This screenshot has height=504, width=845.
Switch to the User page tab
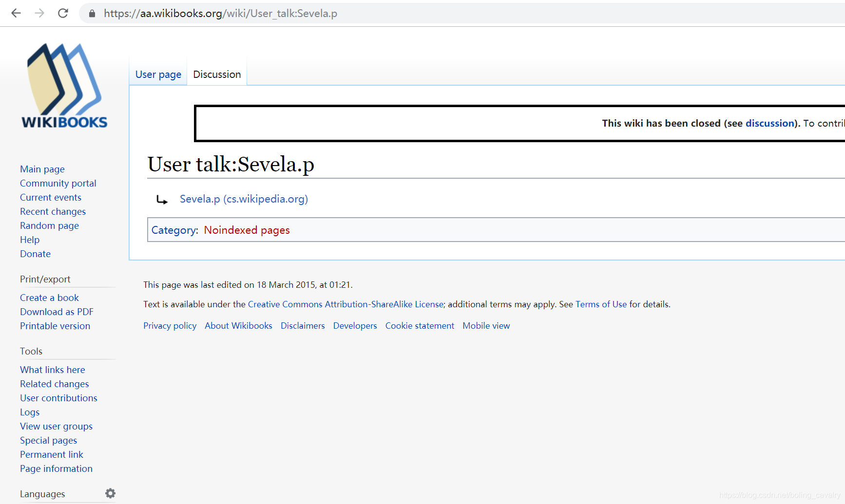click(158, 75)
